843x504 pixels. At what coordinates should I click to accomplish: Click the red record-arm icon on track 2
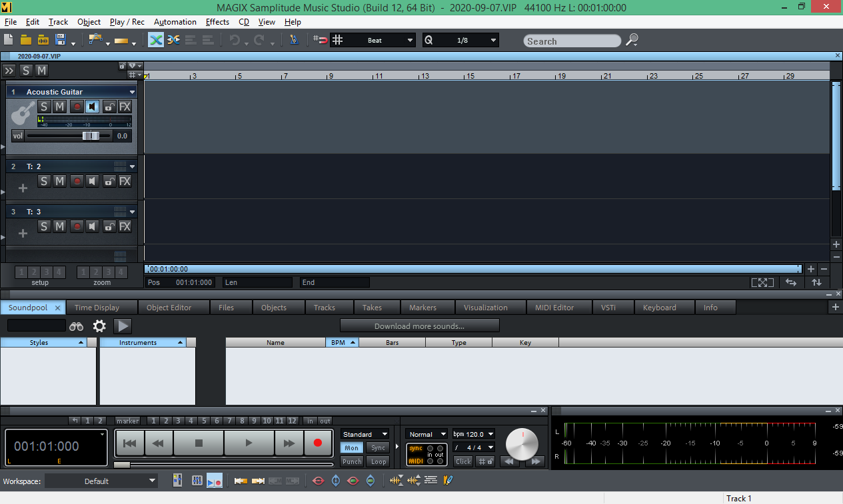pyautogui.click(x=77, y=181)
